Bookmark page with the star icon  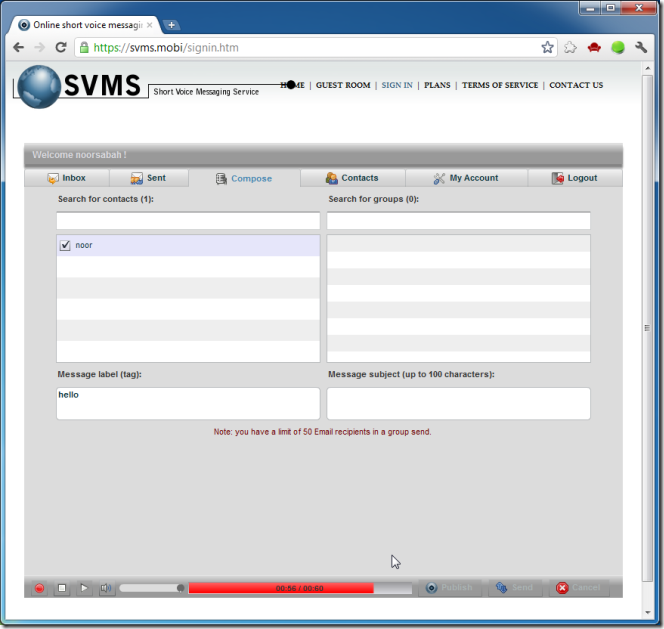(547, 47)
